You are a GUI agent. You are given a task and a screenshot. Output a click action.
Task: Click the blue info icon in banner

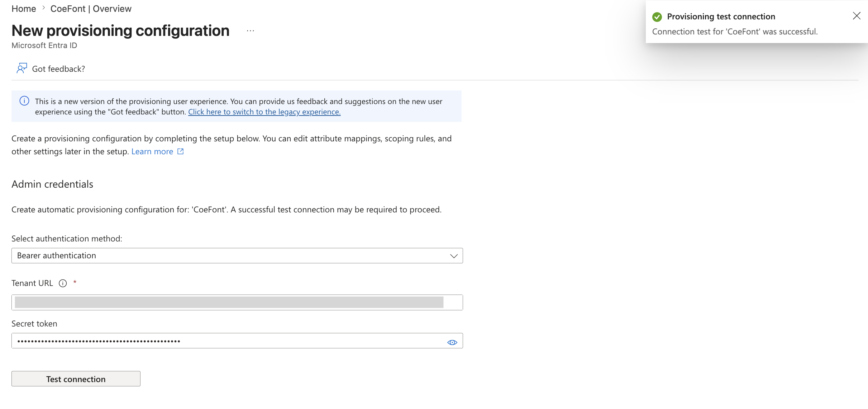pyautogui.click(x=24, y=101)
